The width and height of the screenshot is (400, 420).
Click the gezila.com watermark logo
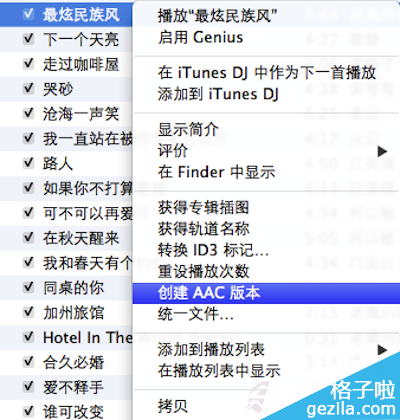tap(353, 400)
